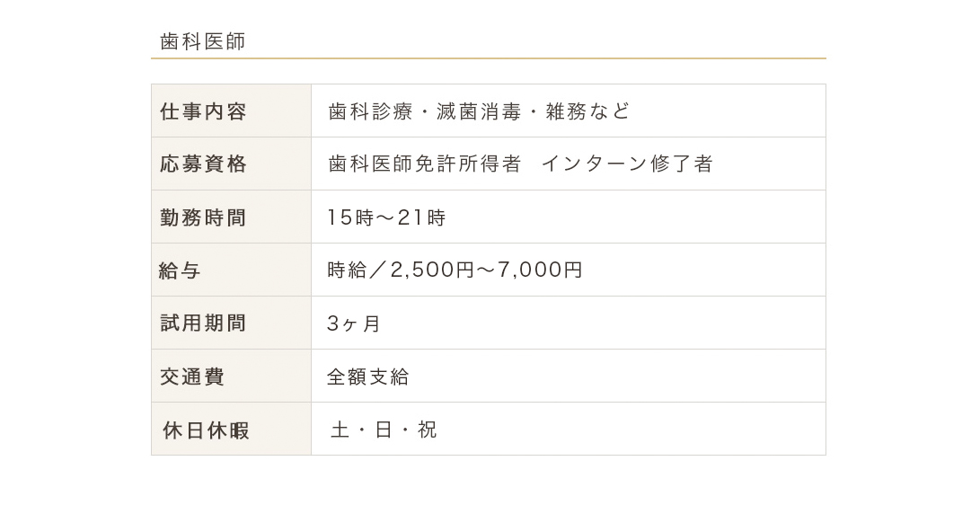Select the 仕事内容 row label

(203, 111)
